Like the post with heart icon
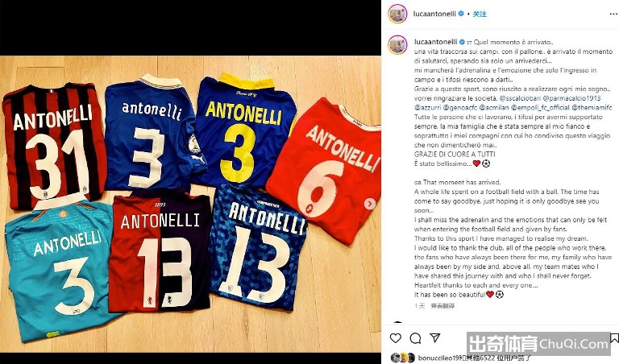 click(x=396, y=338)
